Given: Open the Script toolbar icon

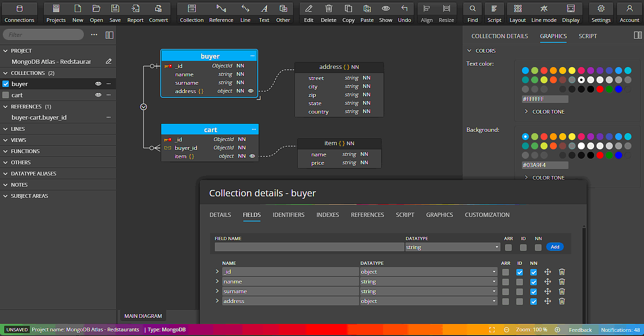Looking at the screenshot, I should [x=494, y=13].
